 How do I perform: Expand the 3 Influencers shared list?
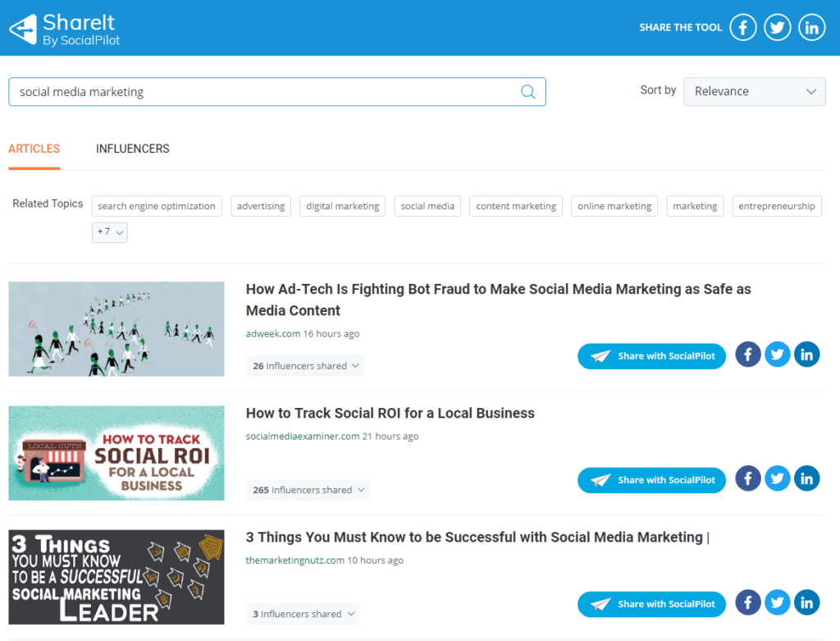click(303, 614)
